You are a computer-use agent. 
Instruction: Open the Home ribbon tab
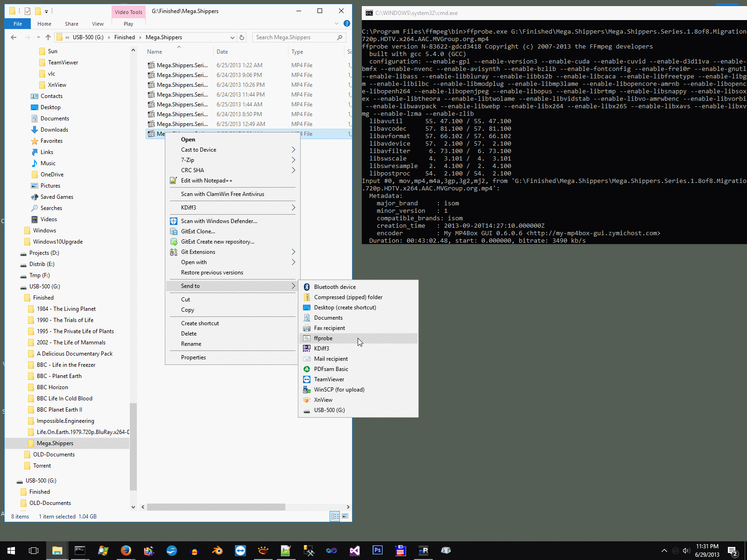coord(44,24)
